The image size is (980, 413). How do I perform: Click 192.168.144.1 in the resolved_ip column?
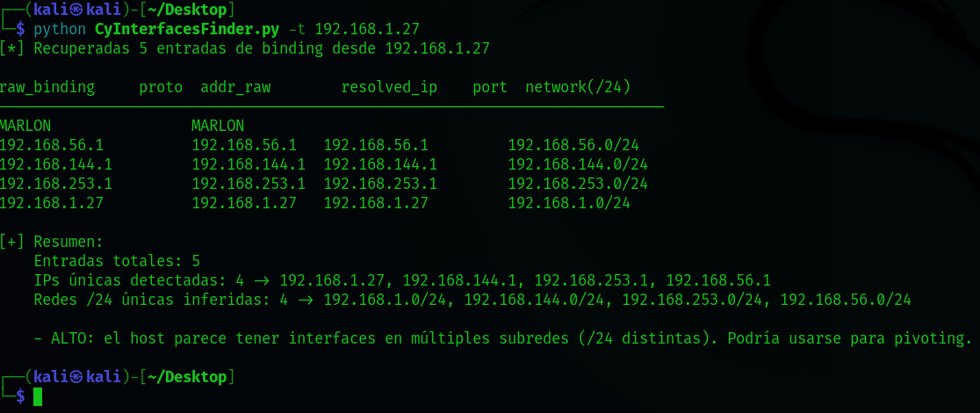[x=380, y=164]
